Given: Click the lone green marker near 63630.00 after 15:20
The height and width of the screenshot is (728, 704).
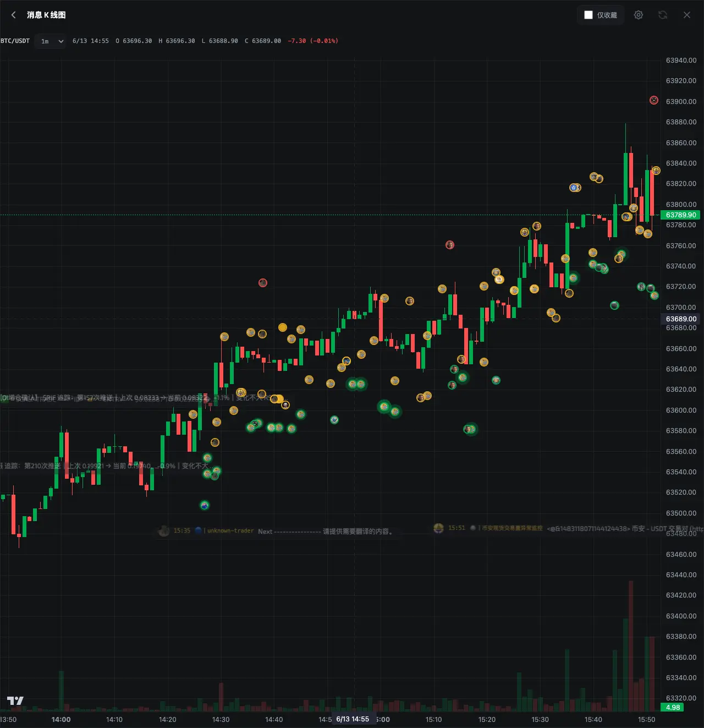Looking at the screenshot, I should click(x=496, y=380).
